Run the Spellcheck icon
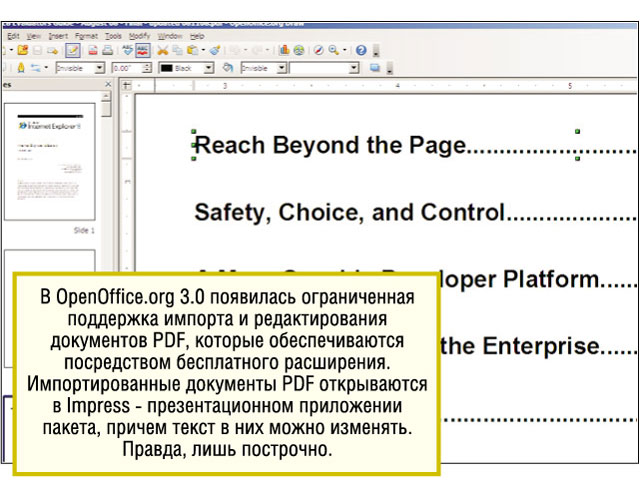 click(x=128, y=50)
